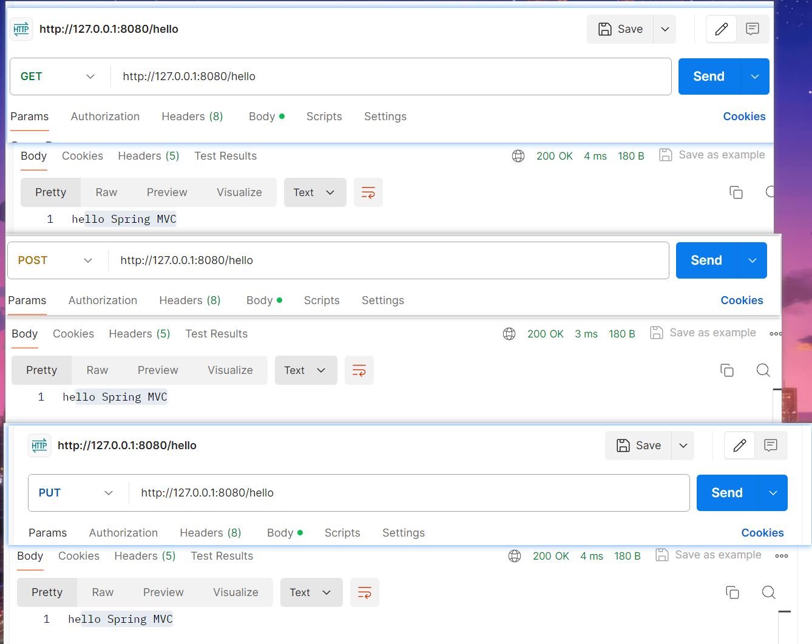Click the HTTP icon in the GET request header

(x=21, y=29)
